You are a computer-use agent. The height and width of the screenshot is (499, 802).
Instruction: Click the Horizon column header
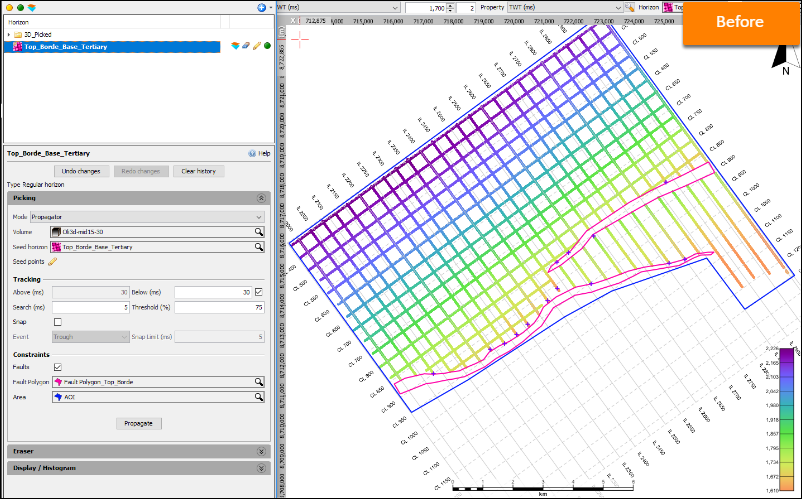click(18, 22)
